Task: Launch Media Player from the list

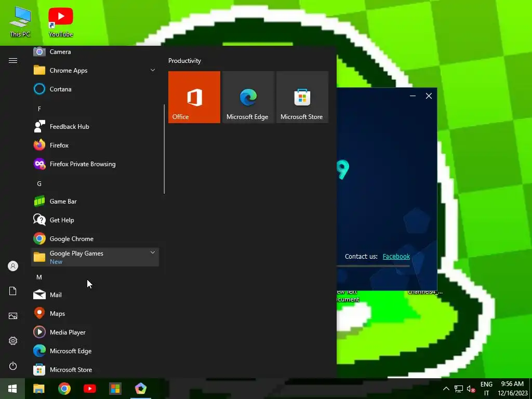Action: click(95, 332)
